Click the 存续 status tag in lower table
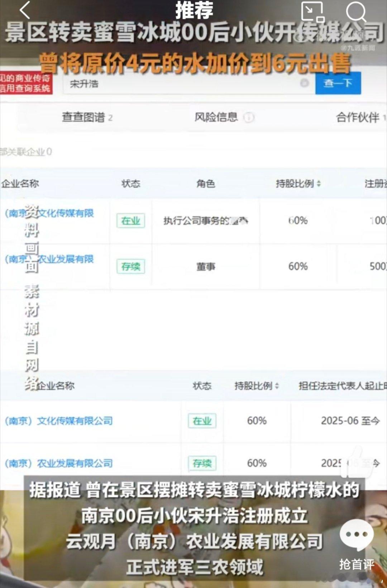 (x=202, y=463)
